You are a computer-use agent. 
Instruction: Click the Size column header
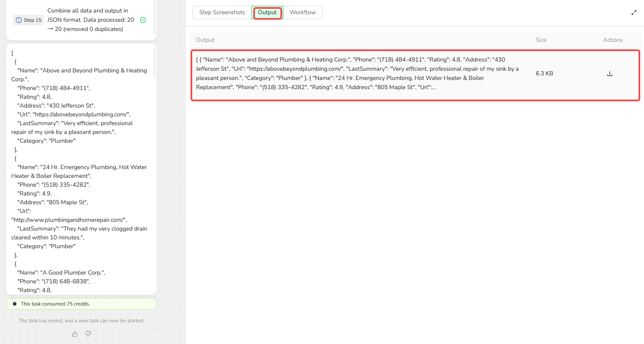[x=541, y=40]
